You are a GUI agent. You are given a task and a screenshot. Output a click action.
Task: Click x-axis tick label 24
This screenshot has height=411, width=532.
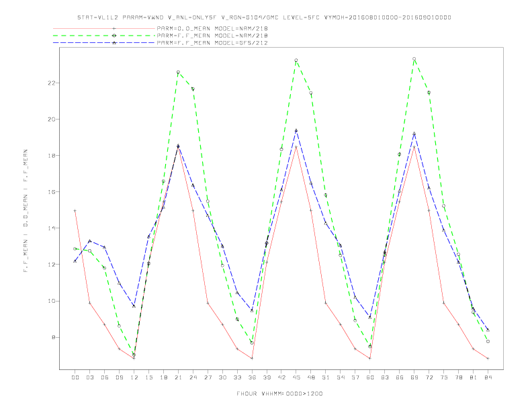click(x=193, y=377)
